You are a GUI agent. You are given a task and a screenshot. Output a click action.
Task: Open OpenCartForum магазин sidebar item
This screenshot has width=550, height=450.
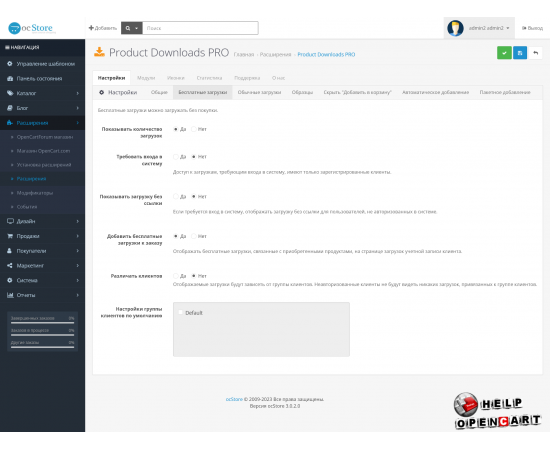pos(45,137)
